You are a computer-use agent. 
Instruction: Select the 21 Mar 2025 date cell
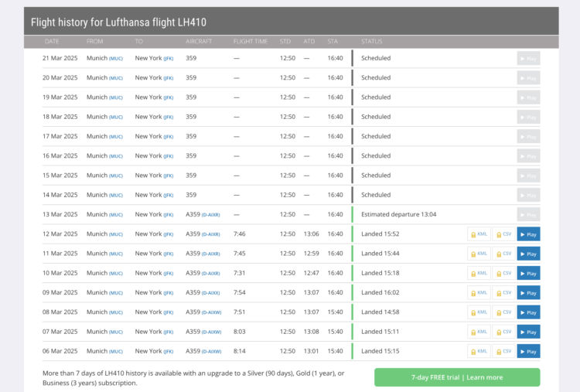60,58
